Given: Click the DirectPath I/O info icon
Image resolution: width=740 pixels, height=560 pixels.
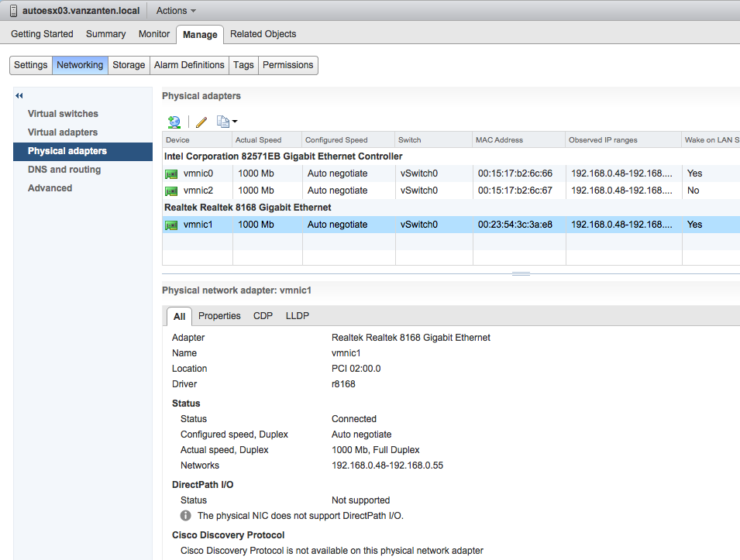Looking at the screenshot, I should (185, 515).
